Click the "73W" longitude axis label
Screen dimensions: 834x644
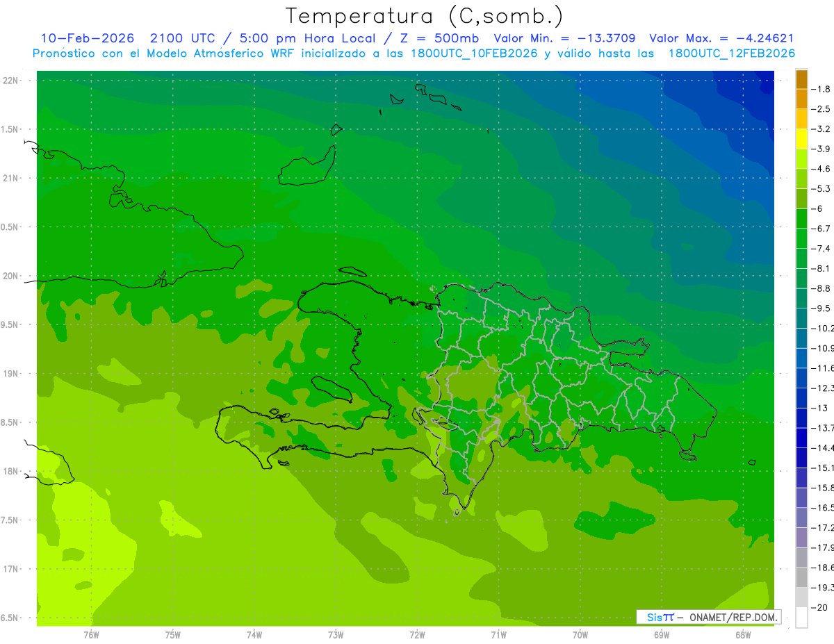pyautogui.click(x=336, y=634)
